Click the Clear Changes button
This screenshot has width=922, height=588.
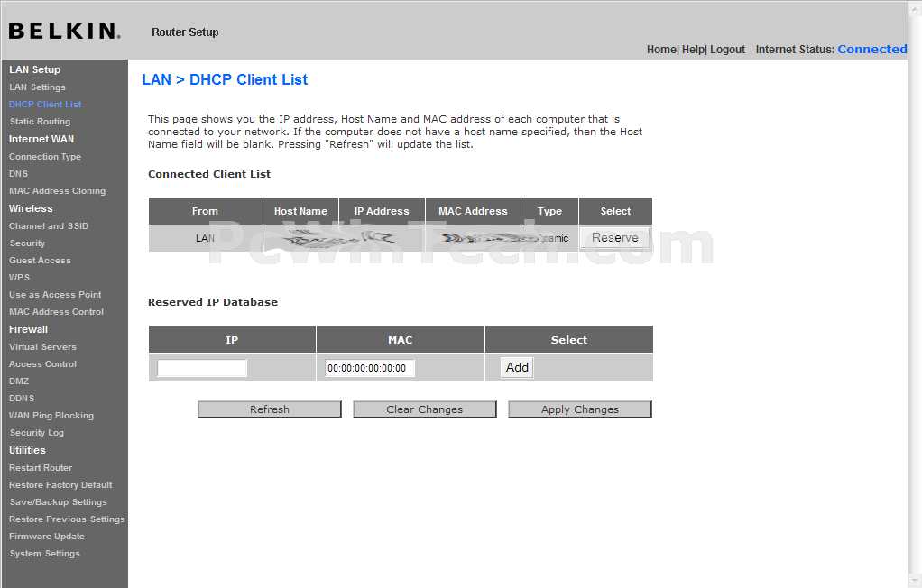[x=425, y=409]
